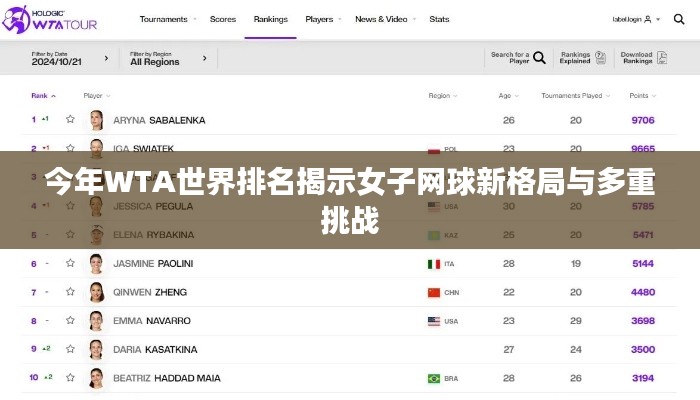The width and height of the screenshot is (700, 400).
Task: Sort by the Player column header
Action: coord(96,96)
